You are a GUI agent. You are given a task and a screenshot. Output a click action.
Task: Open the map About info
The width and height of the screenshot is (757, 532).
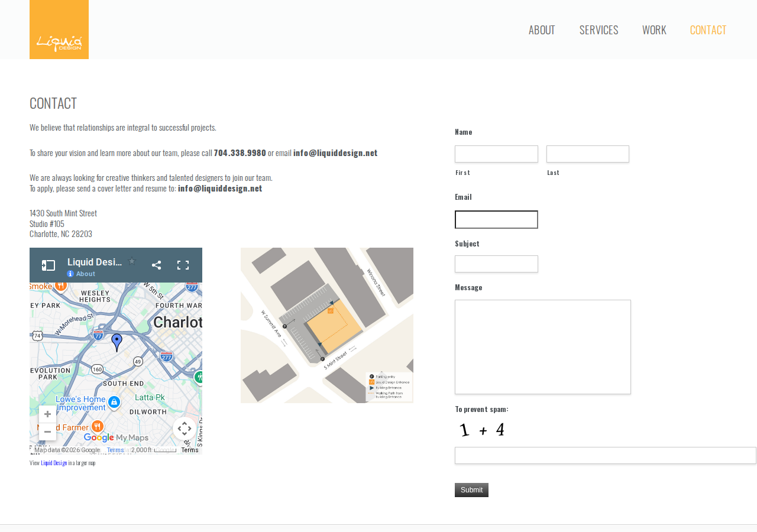(81, 274)
